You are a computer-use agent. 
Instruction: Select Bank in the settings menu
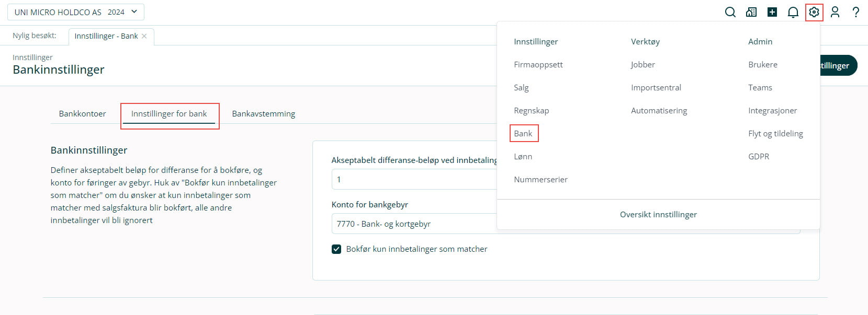click(x=523, y=134)
